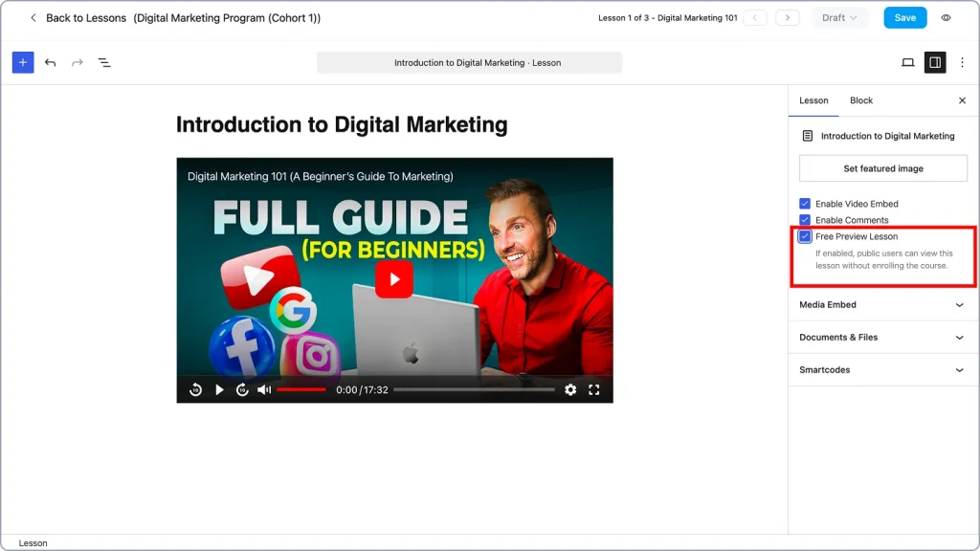Toggle the Enable Video Embed checkbox
The width and height of the screenshot is (980, 551).
click(805, 204)
